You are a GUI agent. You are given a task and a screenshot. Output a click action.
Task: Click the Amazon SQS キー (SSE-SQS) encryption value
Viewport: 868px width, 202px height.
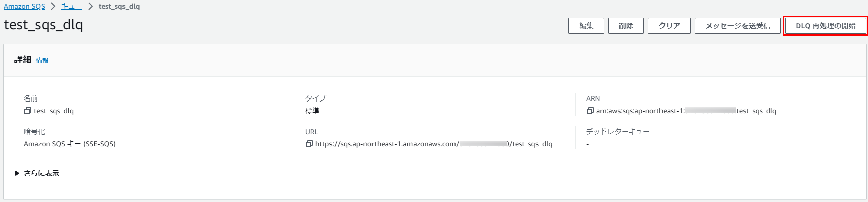[70, 144]
